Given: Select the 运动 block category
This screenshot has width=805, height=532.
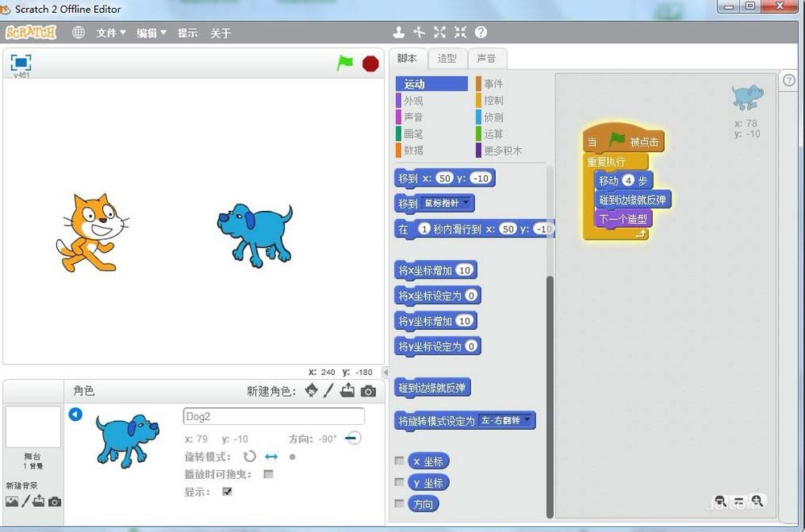Looking at the screenshot, I should 431,84.
